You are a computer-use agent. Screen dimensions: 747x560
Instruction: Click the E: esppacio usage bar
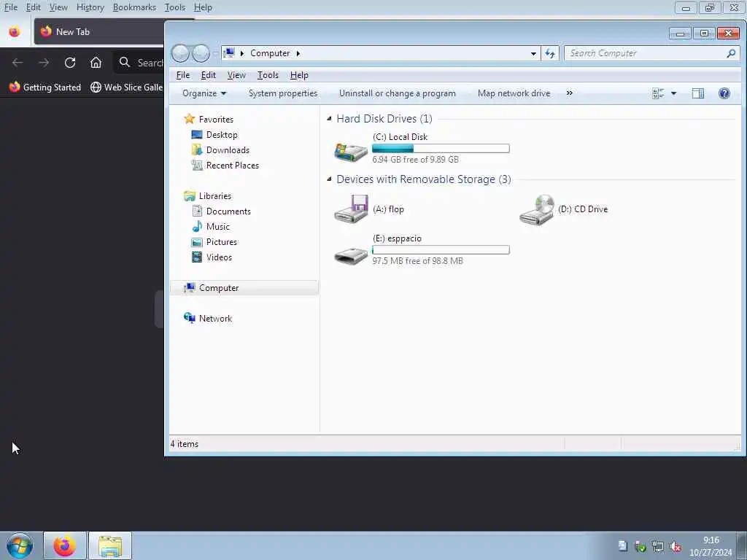pyautogui.click(x=441, y=249)
